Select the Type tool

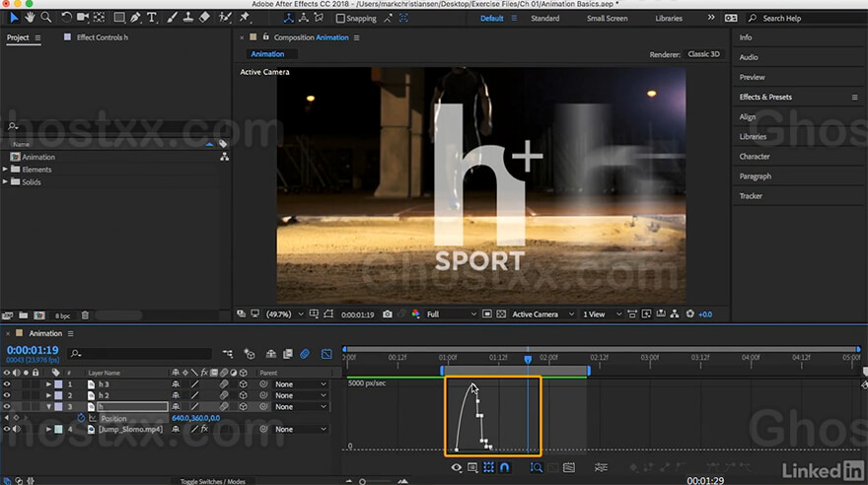(151, 18)
